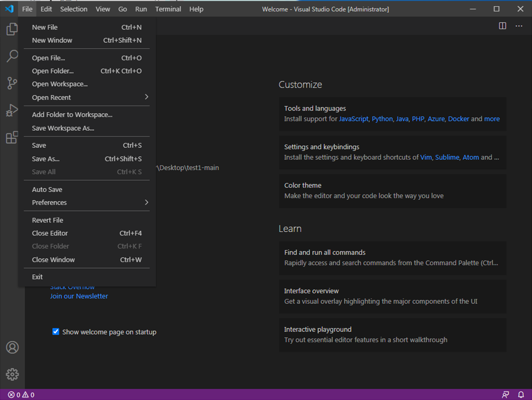
Task: Click the PHP language link
Action: tap(418, 119)
